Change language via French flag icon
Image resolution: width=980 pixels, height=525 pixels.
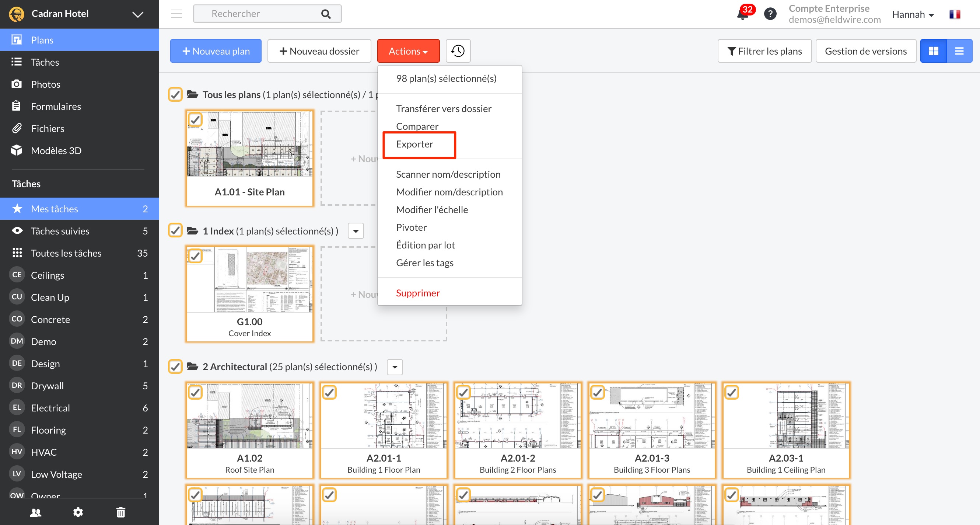pos(955,14)
